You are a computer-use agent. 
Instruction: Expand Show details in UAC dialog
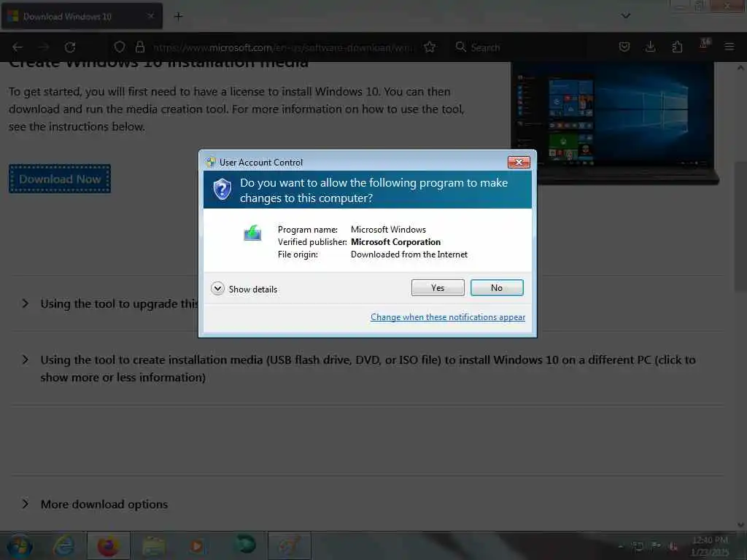[244, 289]
